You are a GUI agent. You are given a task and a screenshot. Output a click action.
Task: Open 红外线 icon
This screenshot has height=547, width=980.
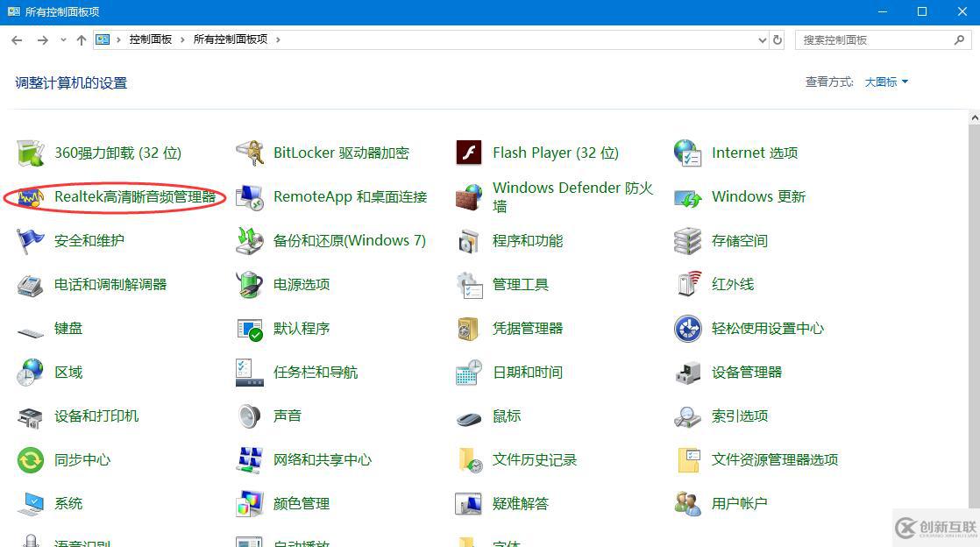pos(687,285)
